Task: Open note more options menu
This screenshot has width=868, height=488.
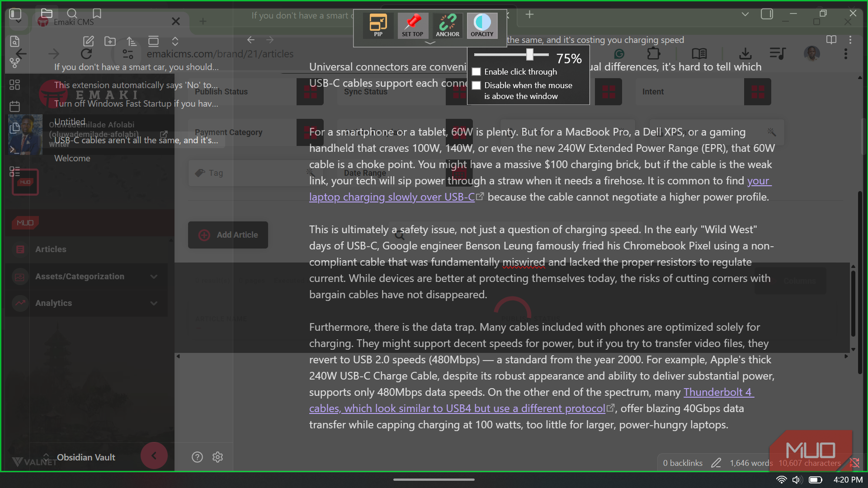Action: [x=850, y=40]
